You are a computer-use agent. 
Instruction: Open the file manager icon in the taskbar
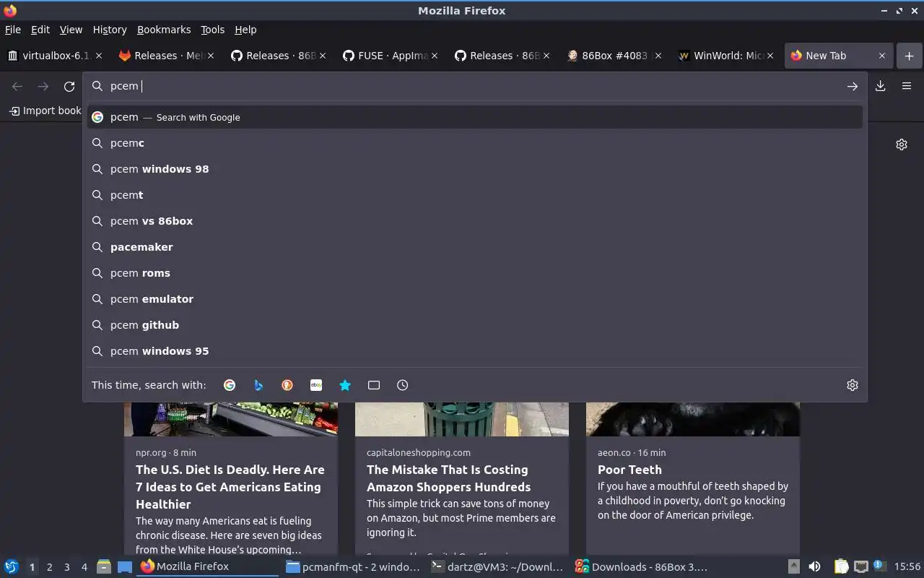click(x=104, y=567)
